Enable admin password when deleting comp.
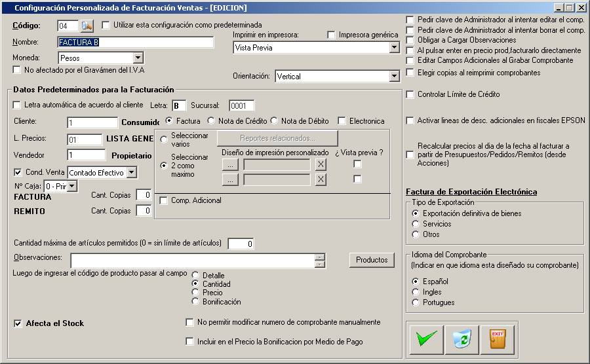Screen dimensions: 590x364 tap(410, 30)
